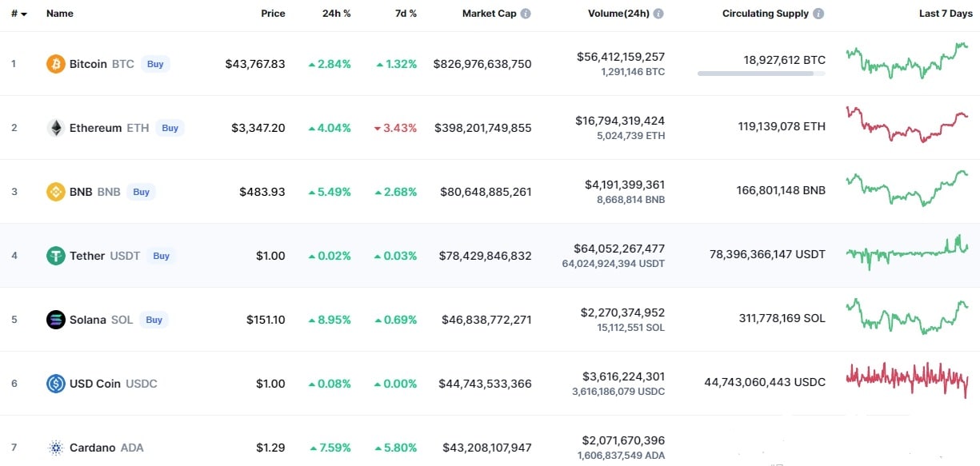Sort the table by Price column

[x=273, y=14]
